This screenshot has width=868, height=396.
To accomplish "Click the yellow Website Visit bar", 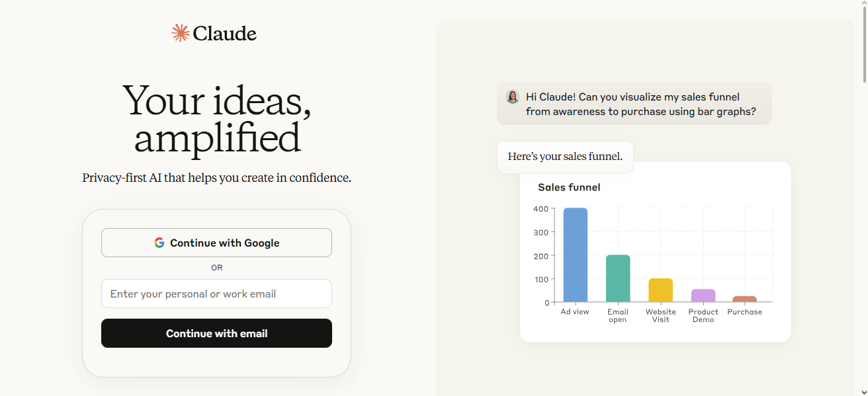I will click(x=660, y=290).
